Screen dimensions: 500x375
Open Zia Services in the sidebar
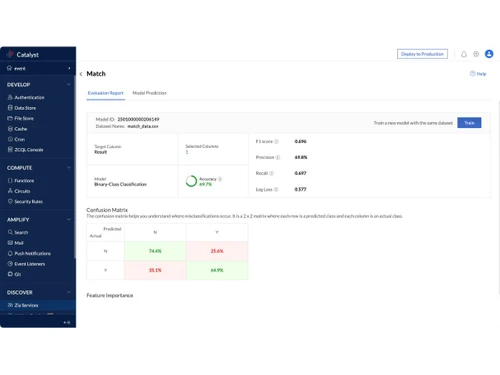[23, 305]
